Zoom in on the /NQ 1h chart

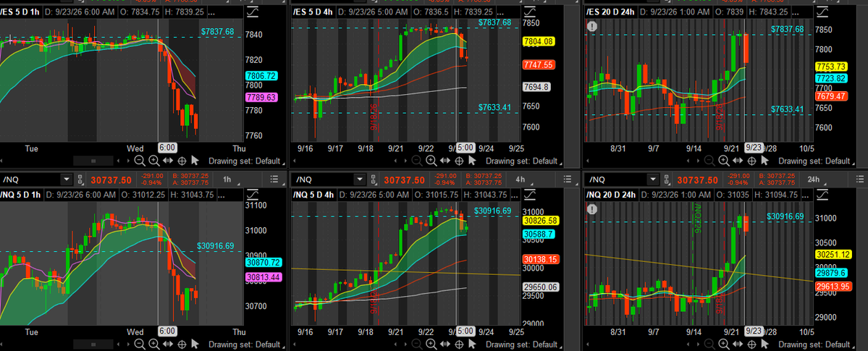pos(153,343)
